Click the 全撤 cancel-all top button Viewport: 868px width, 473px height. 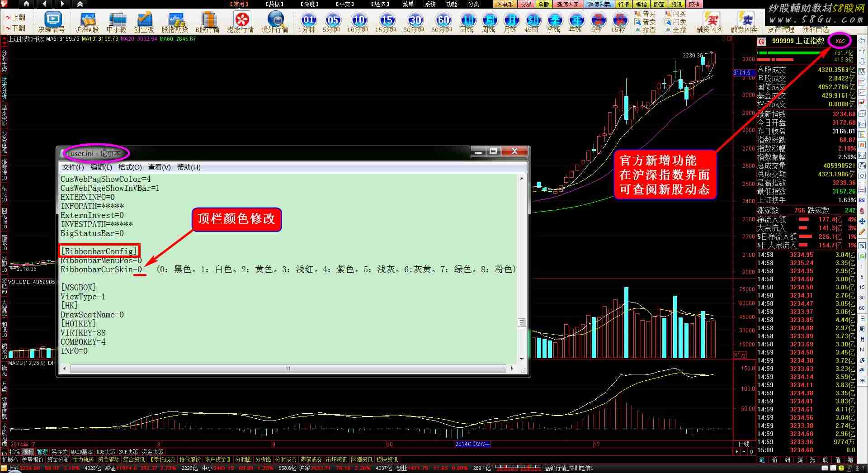[x=543, y=5]
